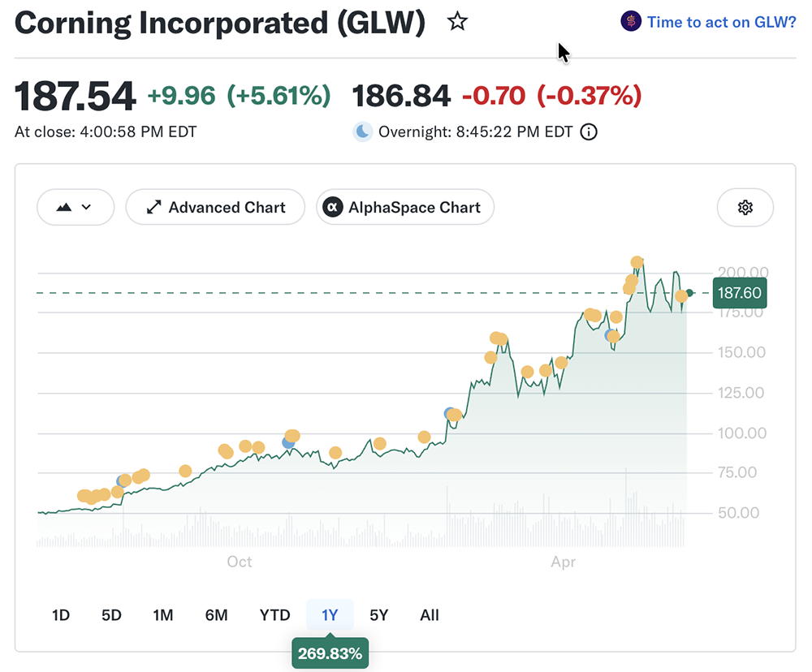The image size is (812, 672).
Task: Click the 187.60 current price label
Action: click(740, 293)
